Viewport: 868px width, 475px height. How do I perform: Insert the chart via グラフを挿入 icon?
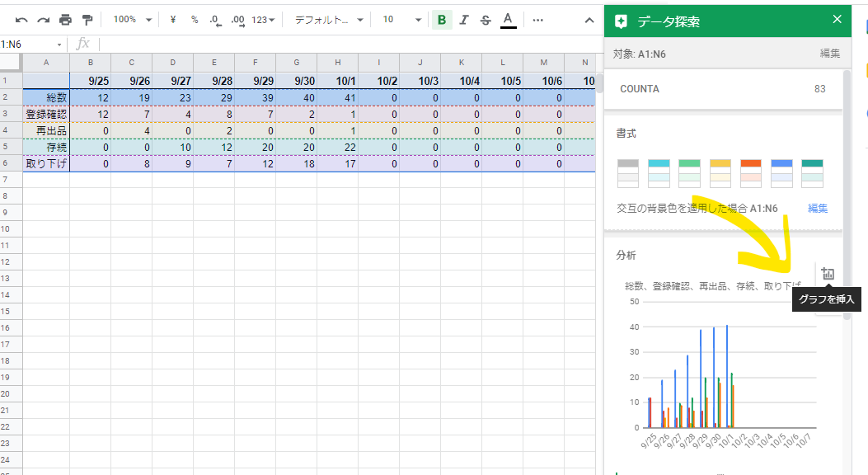(x=828, y=274)
